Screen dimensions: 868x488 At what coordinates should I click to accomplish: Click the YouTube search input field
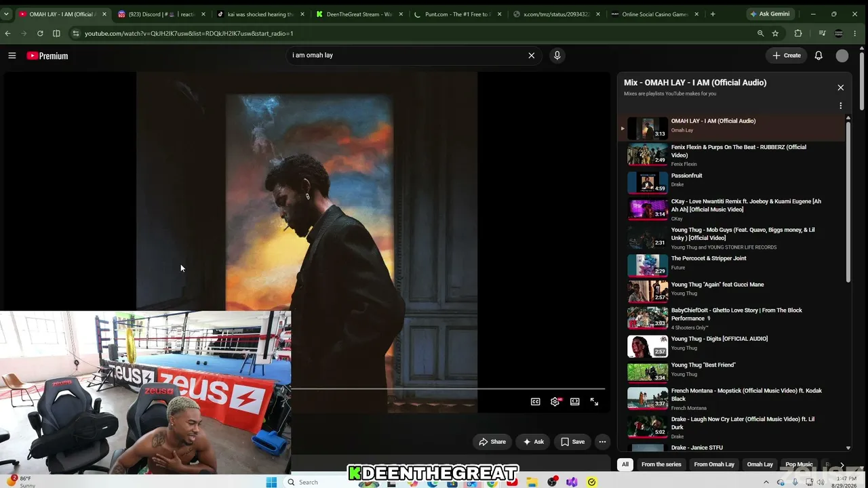(x=407, y=56)
